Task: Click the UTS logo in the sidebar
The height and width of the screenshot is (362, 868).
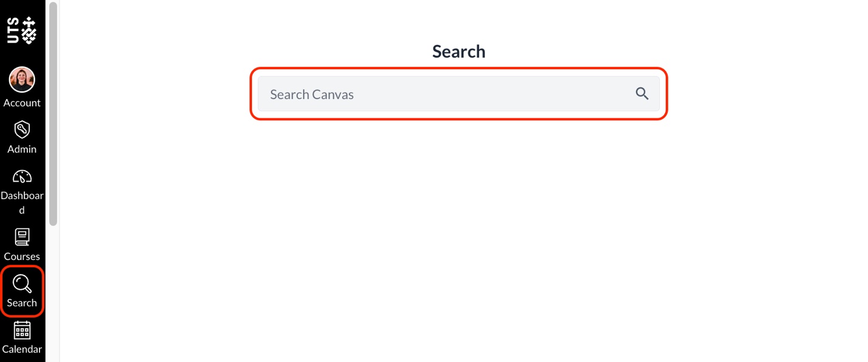Action: 22,30
